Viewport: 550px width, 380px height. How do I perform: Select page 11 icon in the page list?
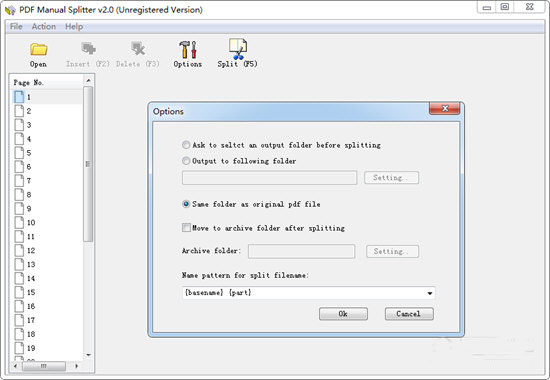(19, 236)
